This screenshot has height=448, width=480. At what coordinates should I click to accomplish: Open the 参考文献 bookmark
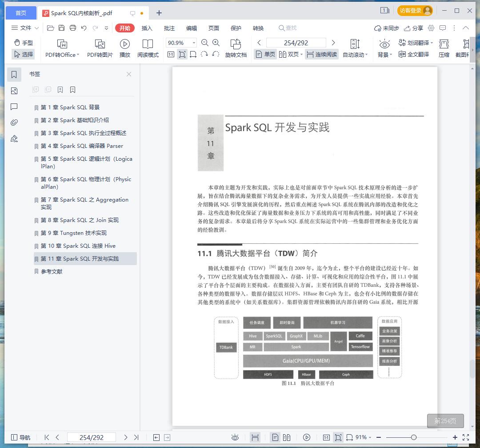[52, 272]
